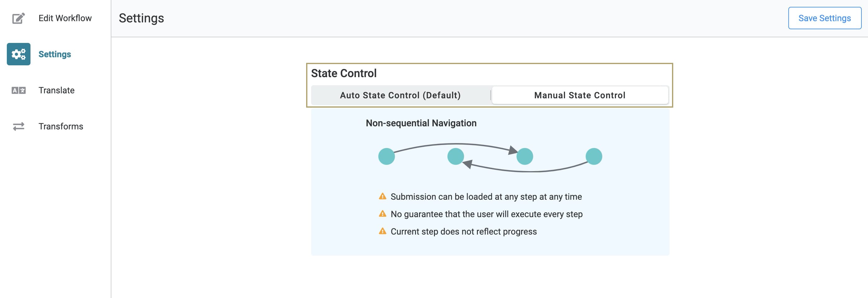
Task: Click the second teal step circle
Action: (x=455, y=156)
